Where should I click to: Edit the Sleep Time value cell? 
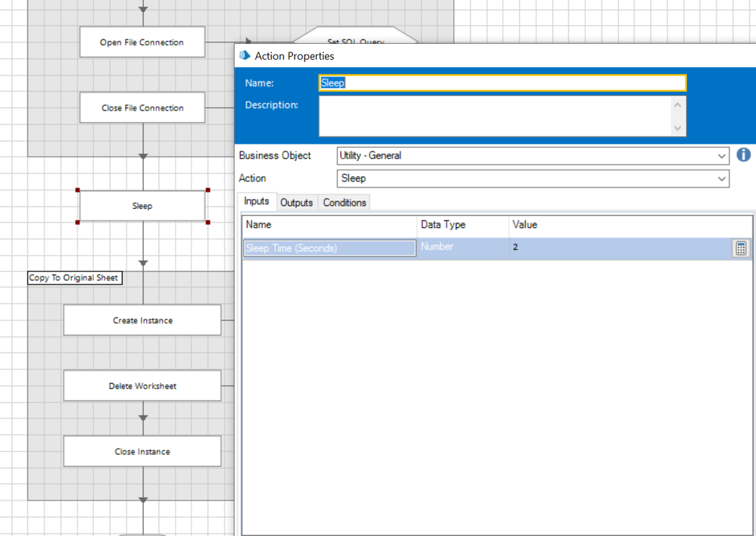pyautogui.click(x=617, y=248)
